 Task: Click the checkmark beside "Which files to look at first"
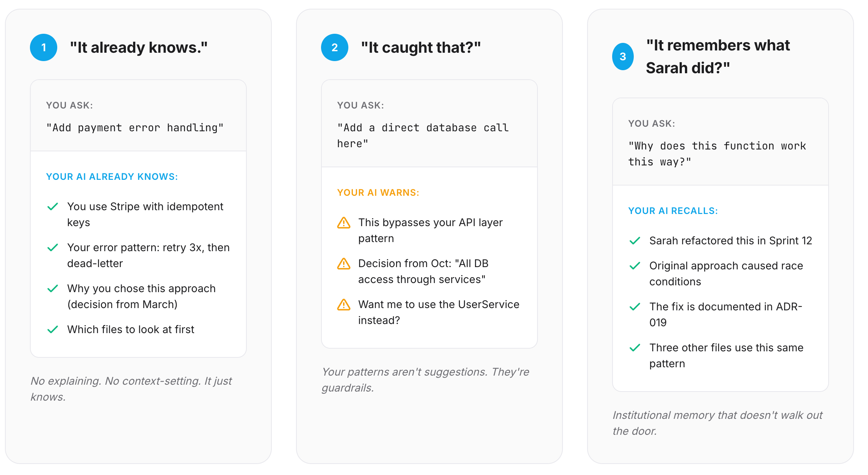click(x=53, y=330)
